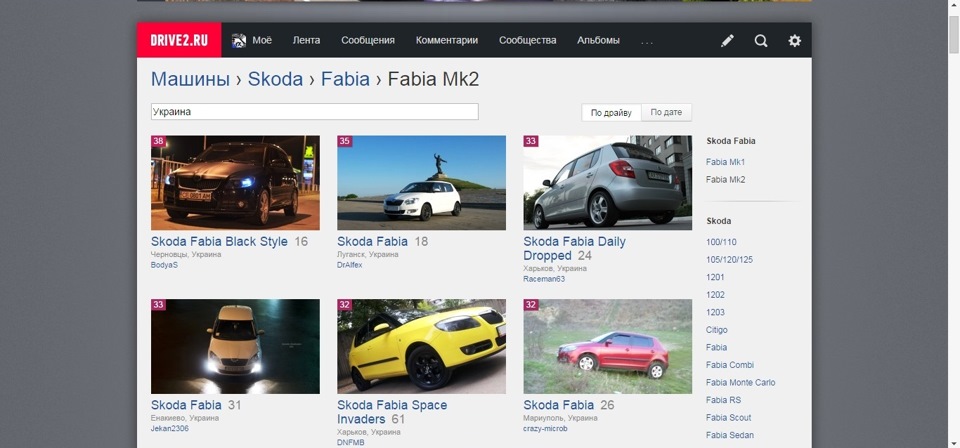Open Skoda Fabia Black Style title link
The image size is (960, 448).
[x=219, y=242]
